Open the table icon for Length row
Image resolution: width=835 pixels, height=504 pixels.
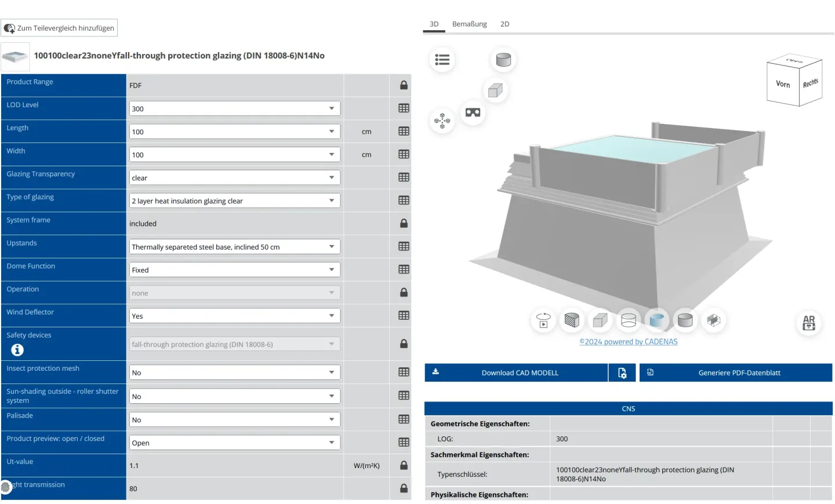pyautogui.click(x=404, y=132)
